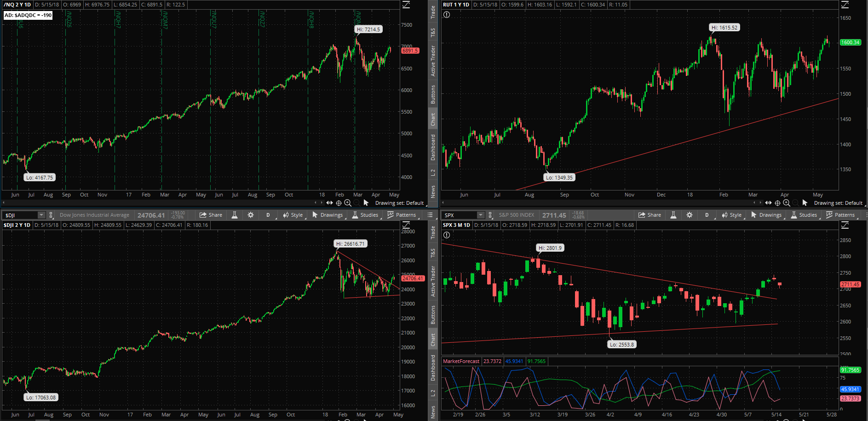Click crosshair icon under the /NQ chart

point(339,203)
